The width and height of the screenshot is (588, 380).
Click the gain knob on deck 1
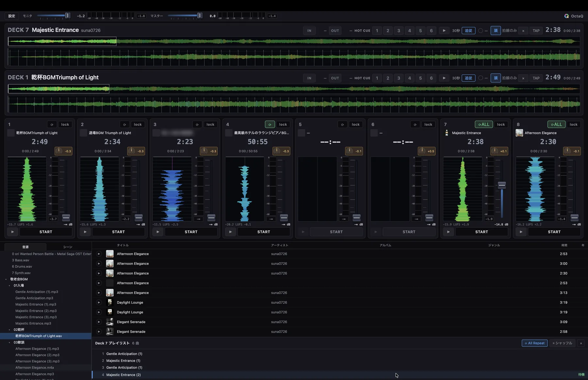(x=59, y=151)
